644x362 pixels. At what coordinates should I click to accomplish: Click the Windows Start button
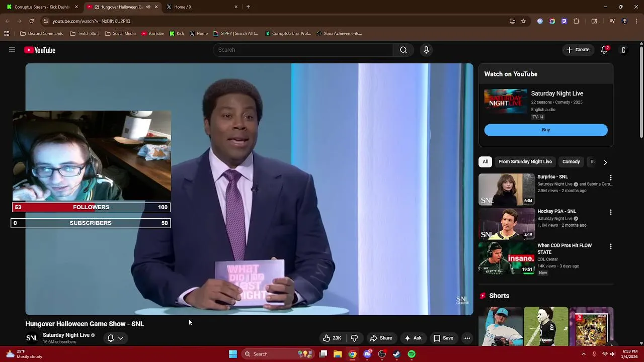click(x=233, y=354)
